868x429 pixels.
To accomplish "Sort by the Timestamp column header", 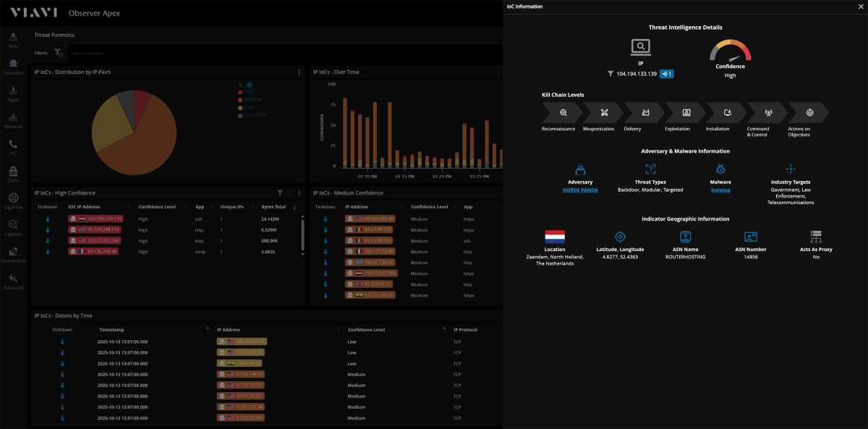I will click(x=112, y=330).
